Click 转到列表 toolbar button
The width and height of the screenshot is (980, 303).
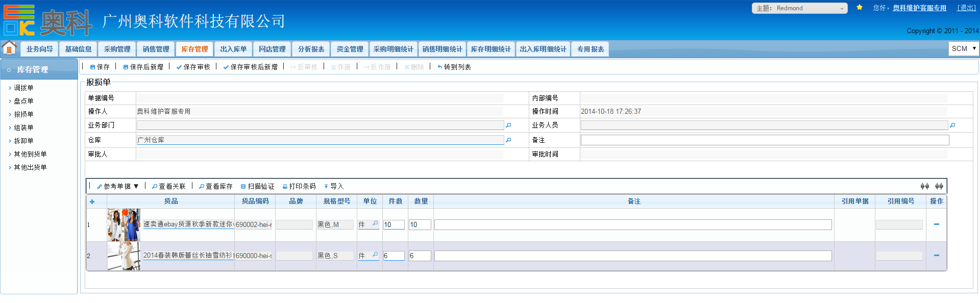pyautogui.click(x=454, y=67)
